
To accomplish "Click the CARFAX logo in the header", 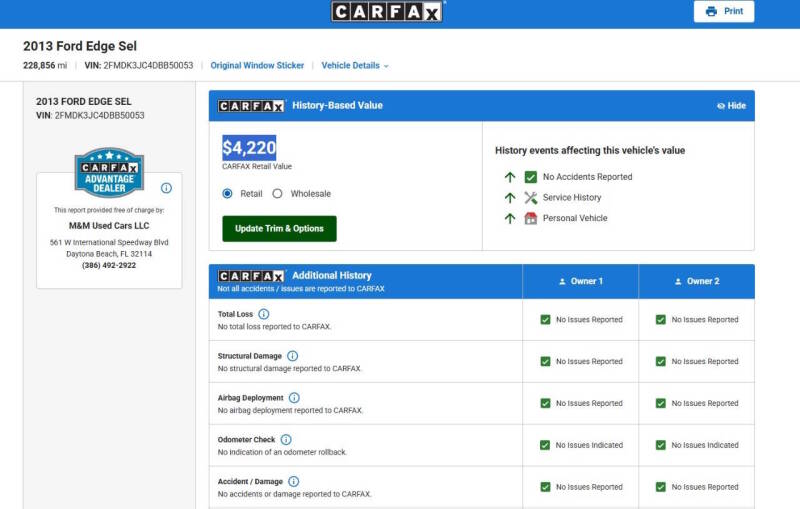I will 387,11.
